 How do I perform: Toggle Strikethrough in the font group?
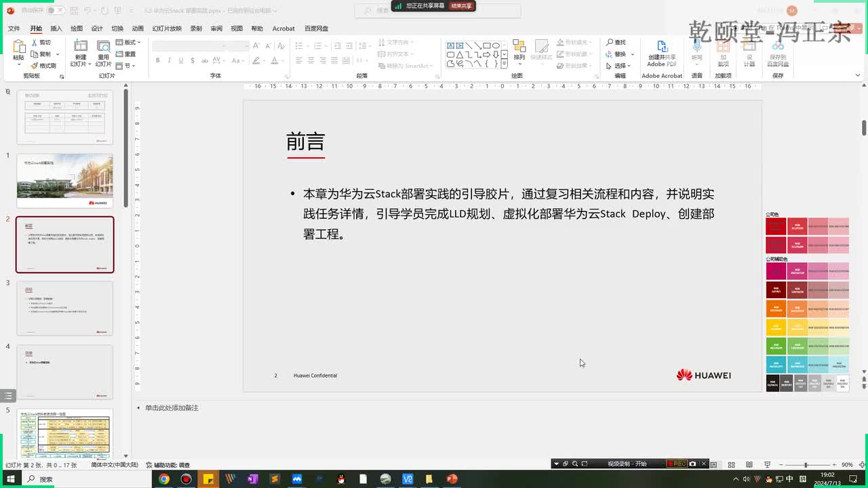click(x=204, y=60)
